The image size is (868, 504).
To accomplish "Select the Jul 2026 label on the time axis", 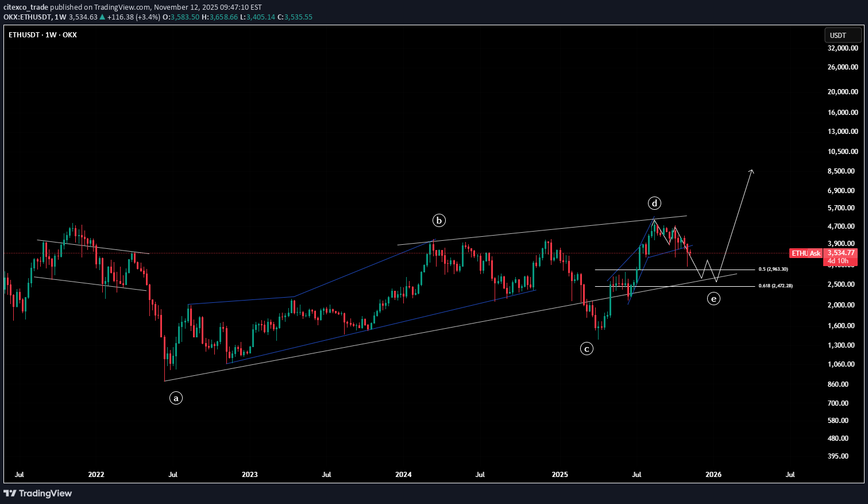I will tap(790, 475).
